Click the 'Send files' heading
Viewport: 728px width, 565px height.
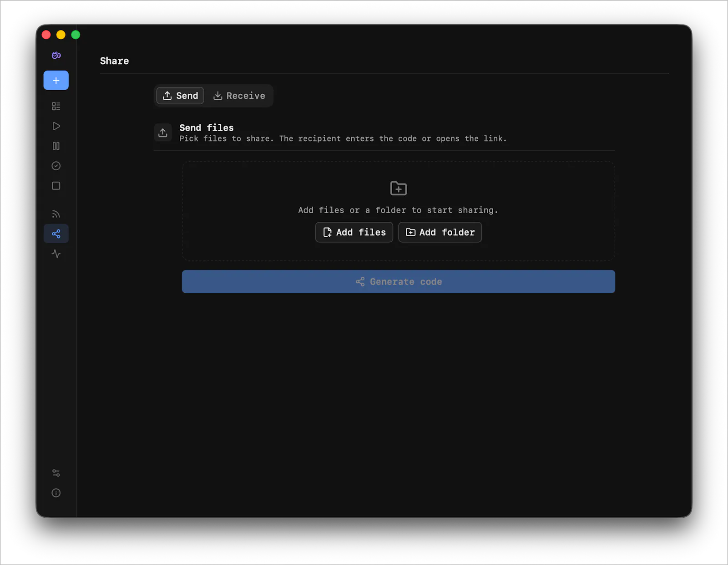(x=207, y=127)
